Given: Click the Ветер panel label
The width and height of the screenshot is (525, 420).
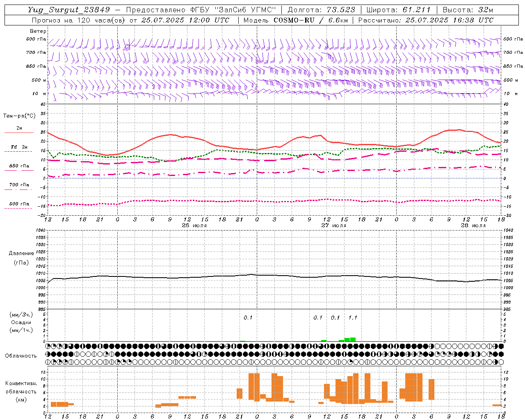Looking at the screenshot, I should point(38,31).
